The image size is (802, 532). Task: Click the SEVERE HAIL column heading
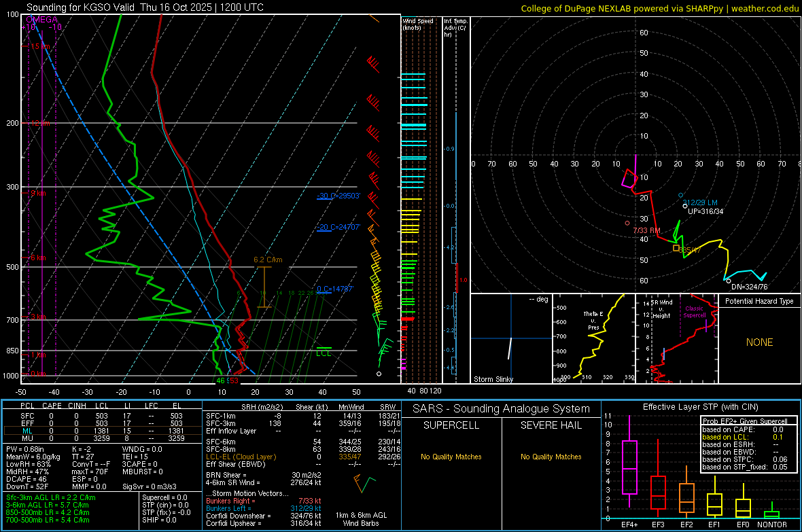point(551,425)
